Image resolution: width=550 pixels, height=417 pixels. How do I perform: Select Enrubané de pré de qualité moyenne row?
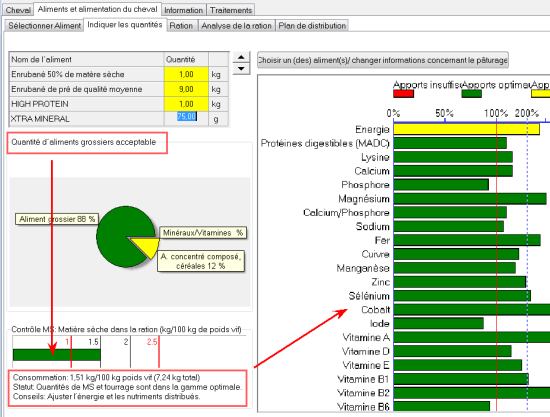point(86,89)
